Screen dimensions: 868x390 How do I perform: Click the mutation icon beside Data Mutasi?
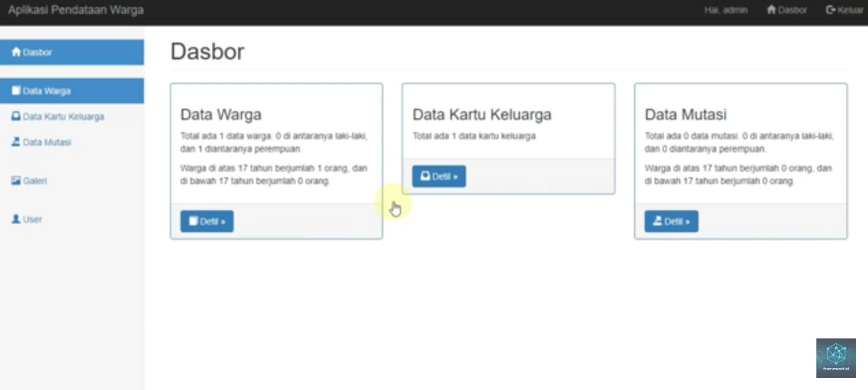[17, 142]
